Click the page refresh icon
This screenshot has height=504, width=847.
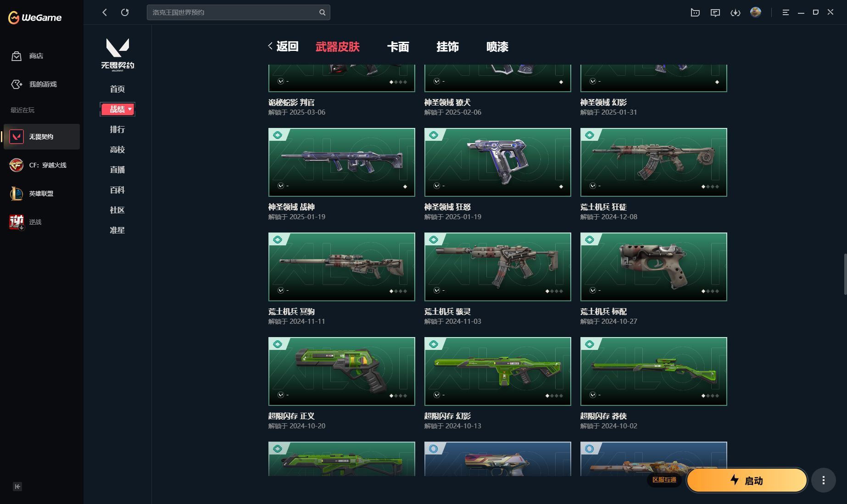(125, 12)
